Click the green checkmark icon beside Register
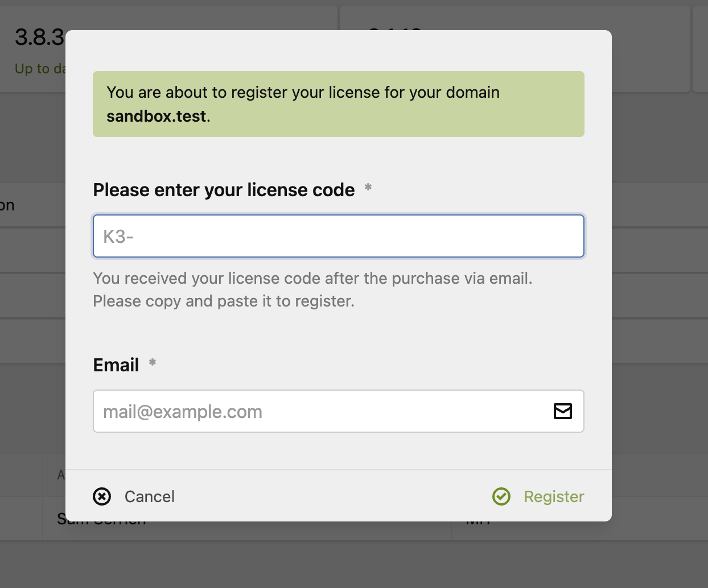 tap(501, 496)
